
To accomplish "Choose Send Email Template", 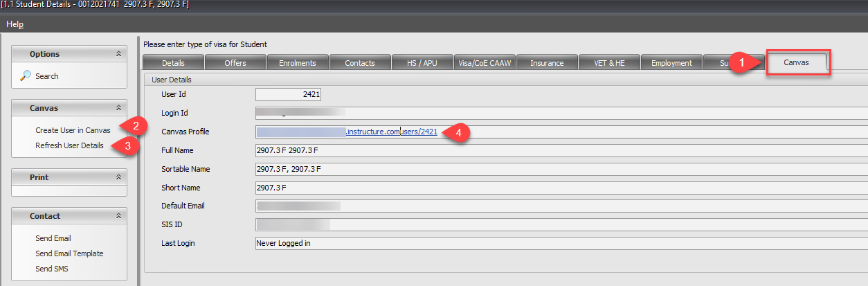I will coord(69,253).
